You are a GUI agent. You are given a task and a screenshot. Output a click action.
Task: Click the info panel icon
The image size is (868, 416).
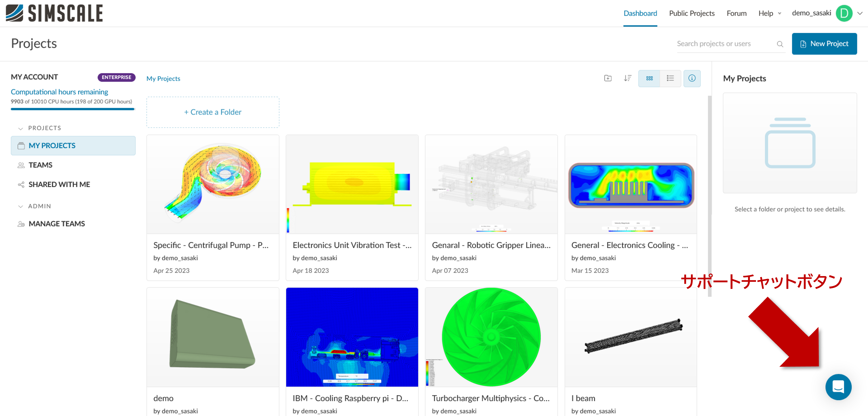(692, 78)
